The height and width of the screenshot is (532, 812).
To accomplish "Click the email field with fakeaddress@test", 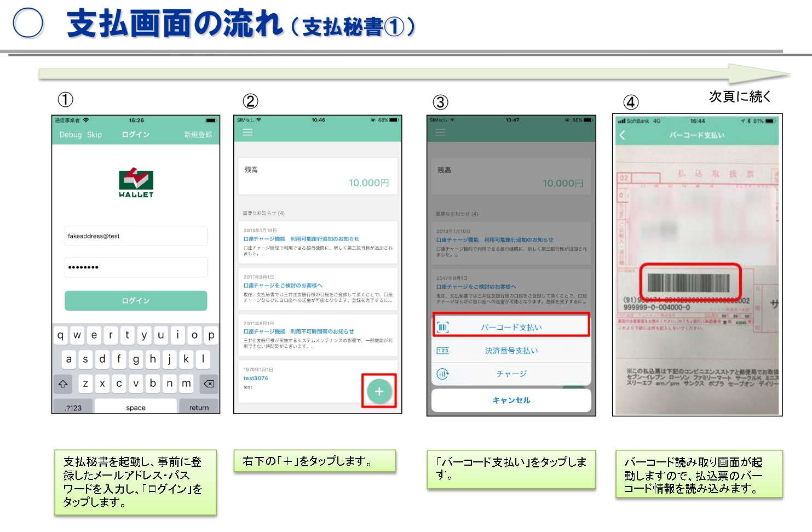I will (x=136, y=236).
